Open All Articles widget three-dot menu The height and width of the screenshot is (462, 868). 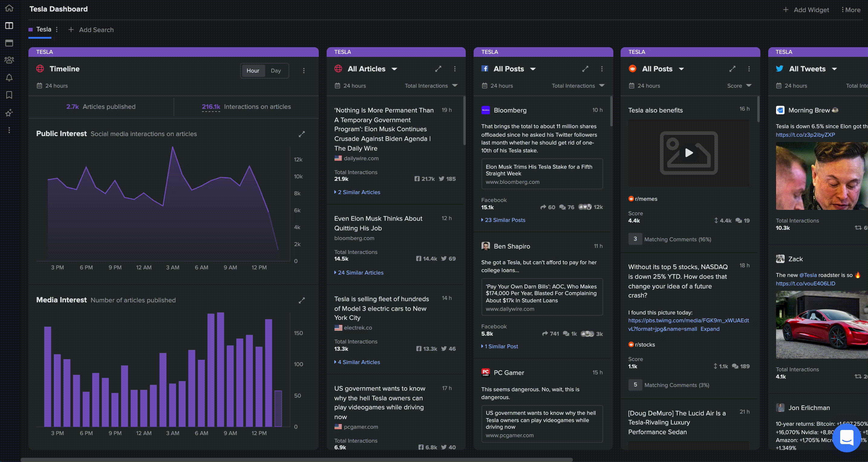click(455, 69)
